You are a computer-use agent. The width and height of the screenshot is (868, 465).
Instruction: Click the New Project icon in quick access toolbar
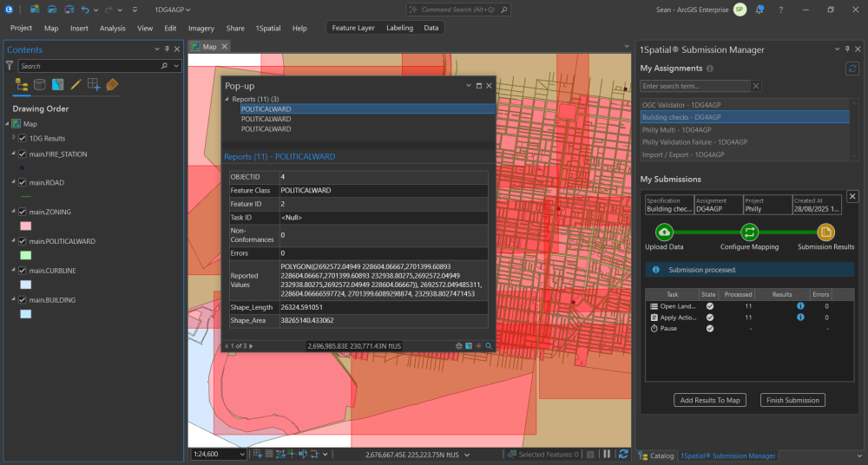point(35,10)
